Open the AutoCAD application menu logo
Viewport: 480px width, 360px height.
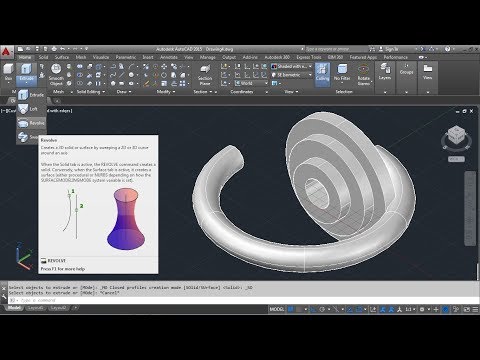(x=6, y=52)
